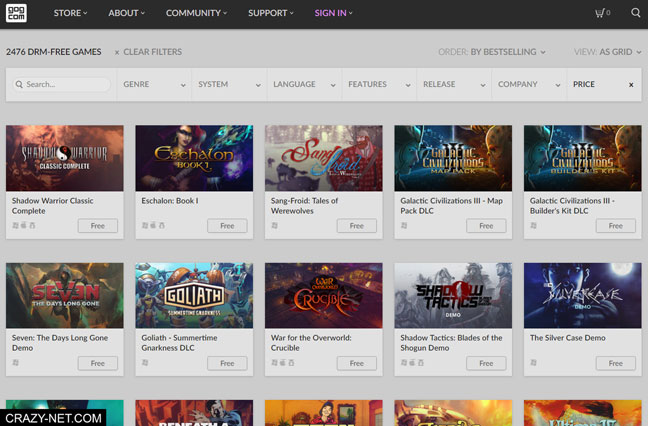This screenshot has height=426, width=648.
Task: Open Galactic Civilizations III Builder's Kit cover image
Action: (583, 158)
